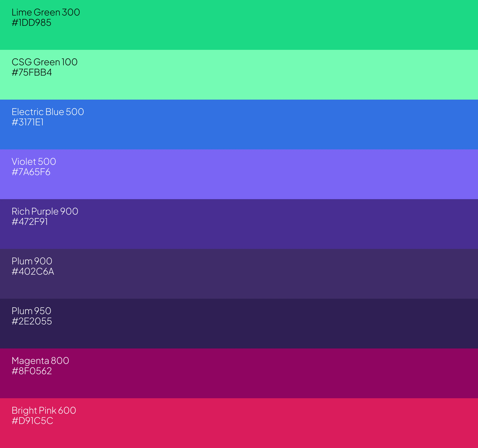This screenshot has width=478, height=448.
Task: Click the #472F91 hex label
Action: [30, 222]
